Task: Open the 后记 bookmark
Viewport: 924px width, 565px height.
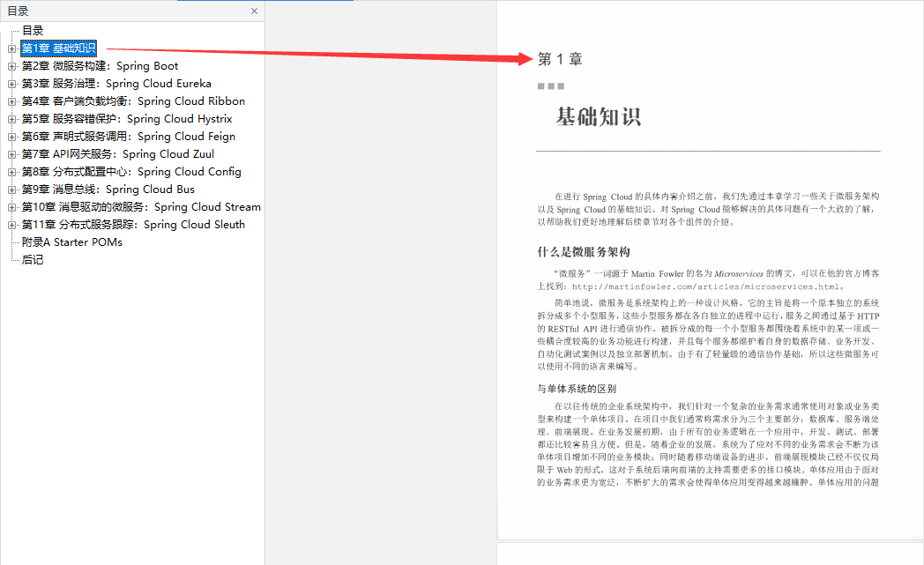Action: 33,260
